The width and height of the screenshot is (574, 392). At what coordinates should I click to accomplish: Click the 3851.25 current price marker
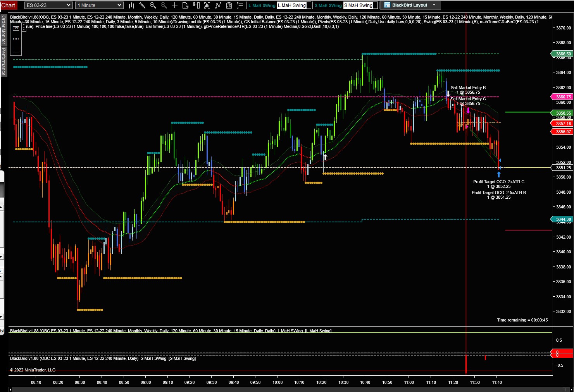562,168
